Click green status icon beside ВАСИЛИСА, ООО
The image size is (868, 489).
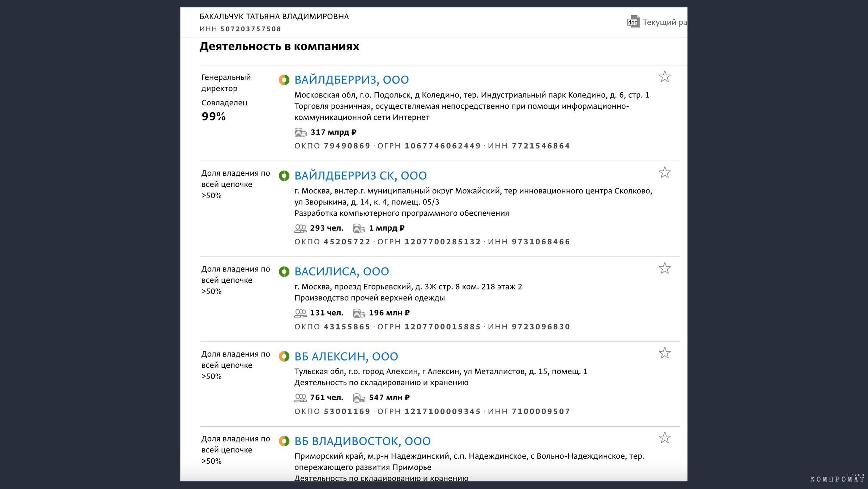284,271
